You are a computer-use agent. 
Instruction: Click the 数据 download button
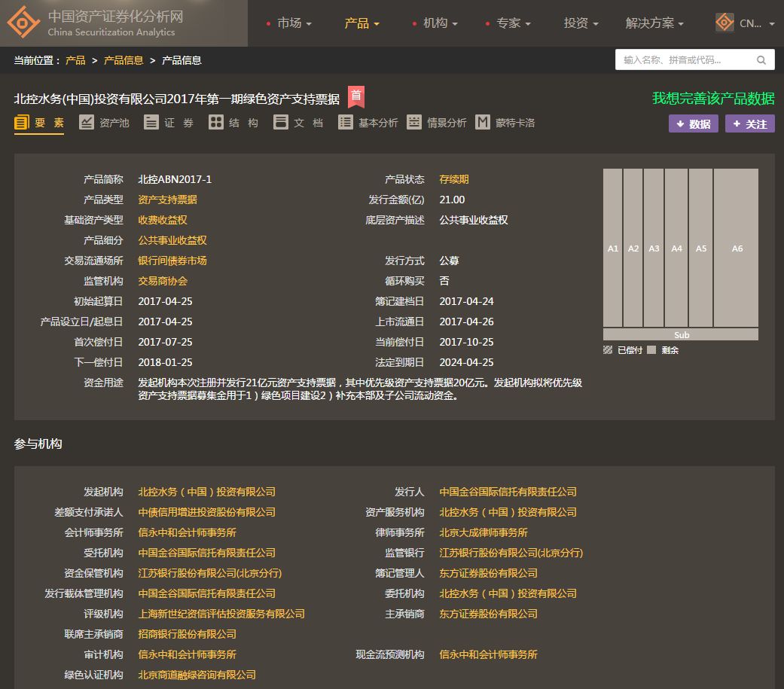[693, 123]
